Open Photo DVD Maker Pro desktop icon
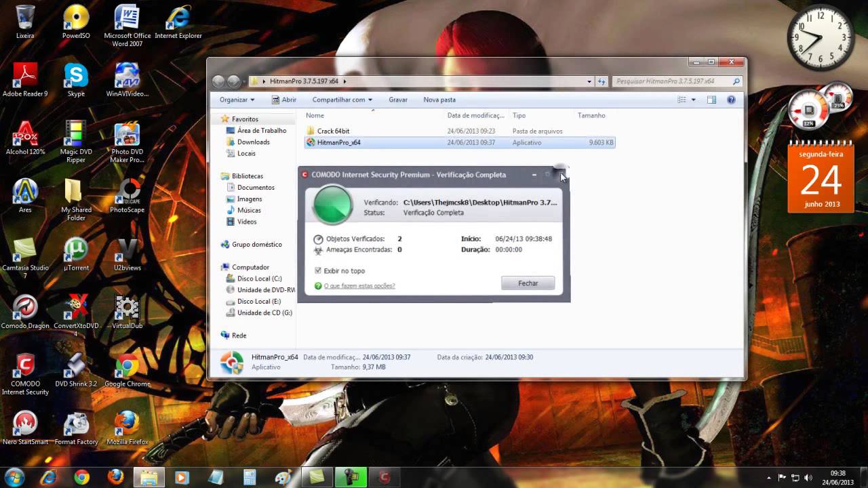The width and height of the screenshot is (868, 488). pos(127,142)
